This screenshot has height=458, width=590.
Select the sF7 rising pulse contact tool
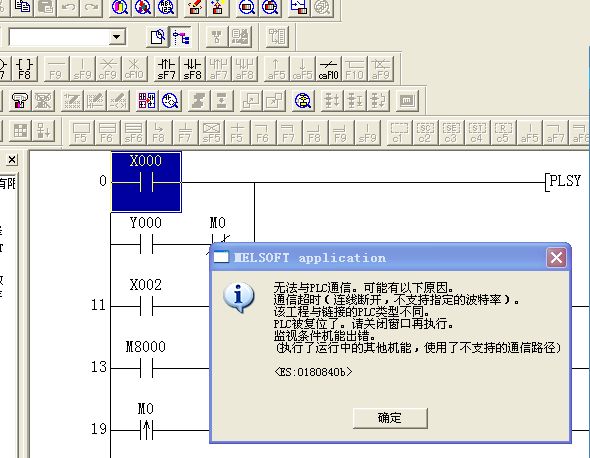166,69
